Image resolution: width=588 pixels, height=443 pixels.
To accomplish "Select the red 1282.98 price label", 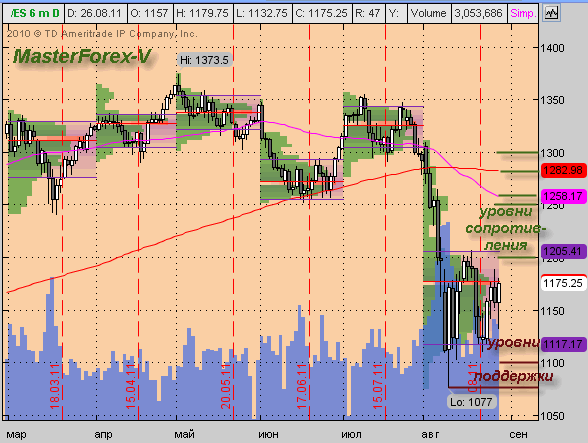I will pos(563,171).
